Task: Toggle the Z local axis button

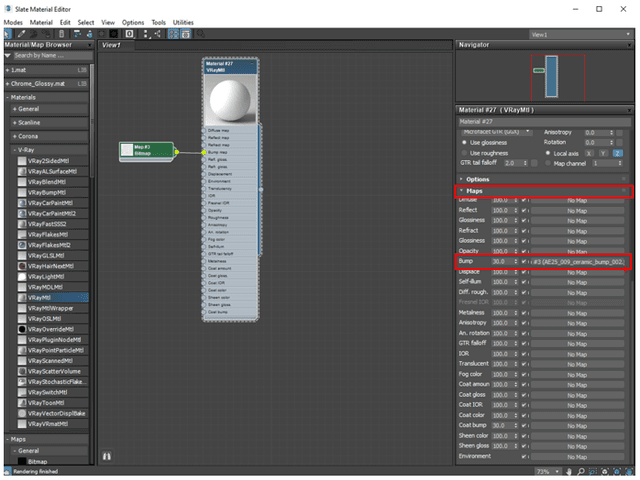Action: coord(618,153)
